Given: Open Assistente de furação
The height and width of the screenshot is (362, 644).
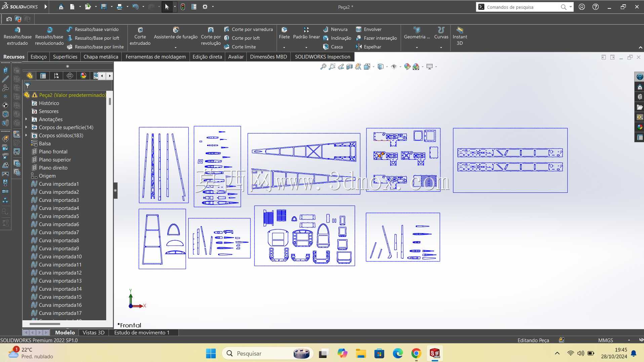Looking at the screenshot, I should 176,33.
